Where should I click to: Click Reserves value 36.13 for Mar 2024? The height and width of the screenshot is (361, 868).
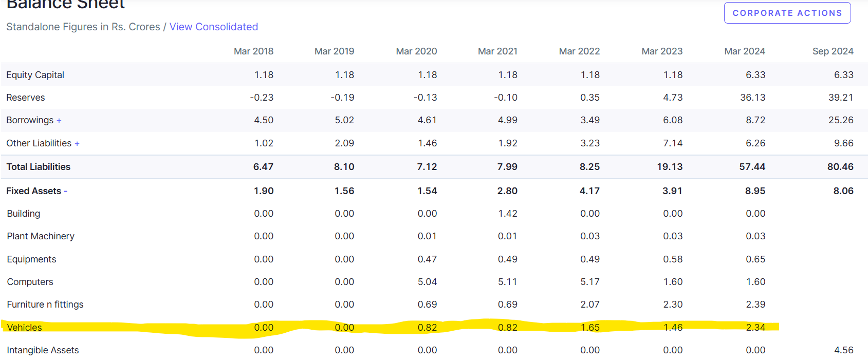[x=752, y=98]
